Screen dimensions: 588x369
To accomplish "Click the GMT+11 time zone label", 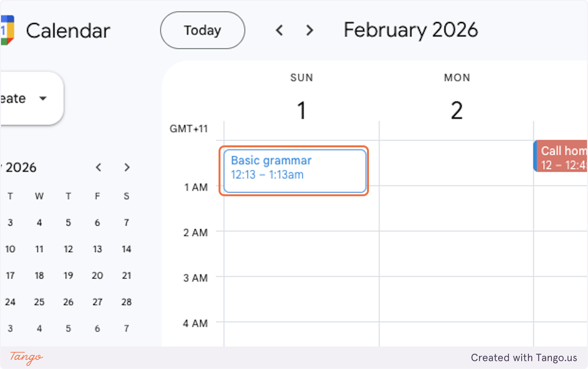I will tap(189, 129).
